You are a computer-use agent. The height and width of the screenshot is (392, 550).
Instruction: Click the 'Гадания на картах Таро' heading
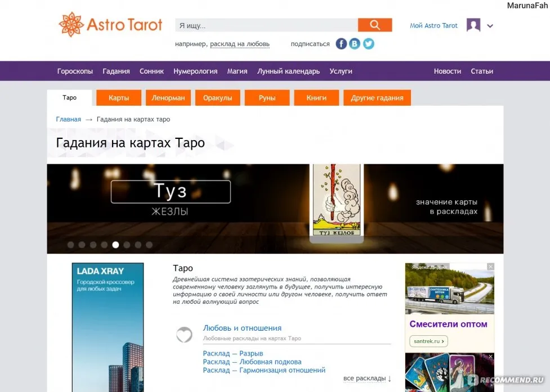(130, 143)
